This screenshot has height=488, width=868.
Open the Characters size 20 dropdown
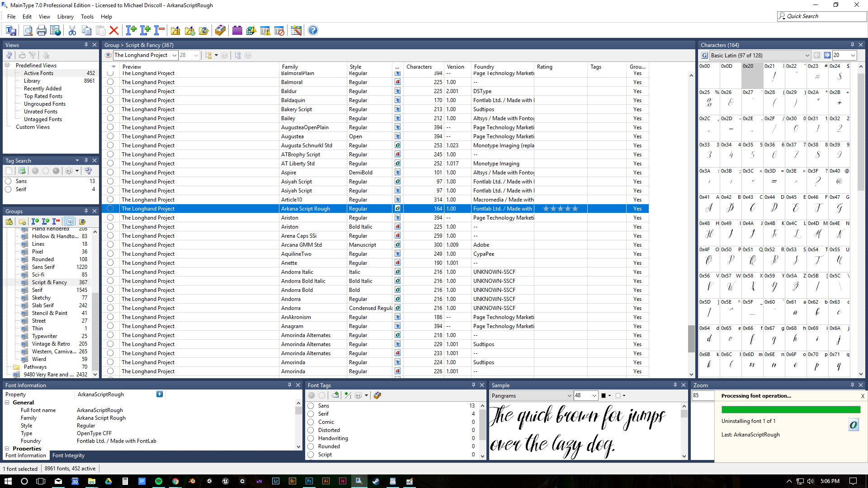(853, 55)
